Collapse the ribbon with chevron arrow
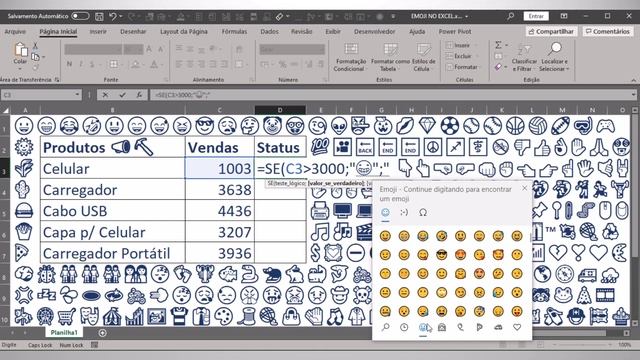The image size is (640, 360). [633, 80]
